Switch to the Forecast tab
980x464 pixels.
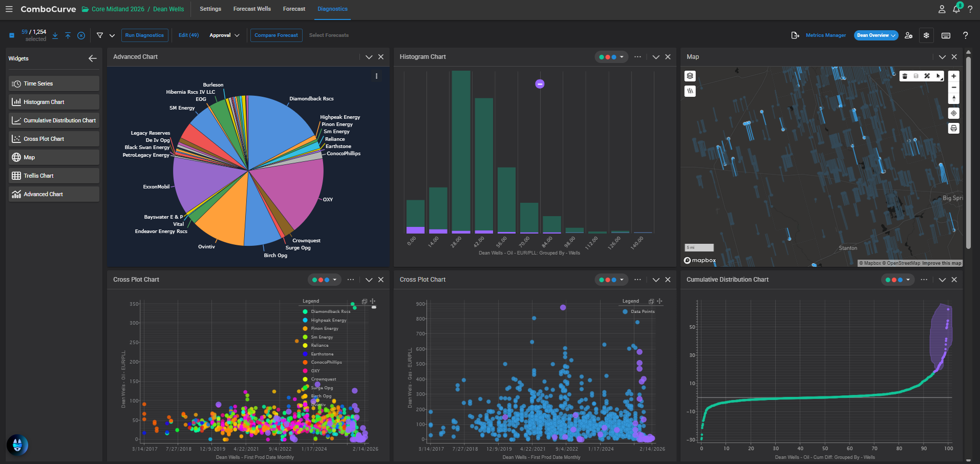(x=294, y=9)
